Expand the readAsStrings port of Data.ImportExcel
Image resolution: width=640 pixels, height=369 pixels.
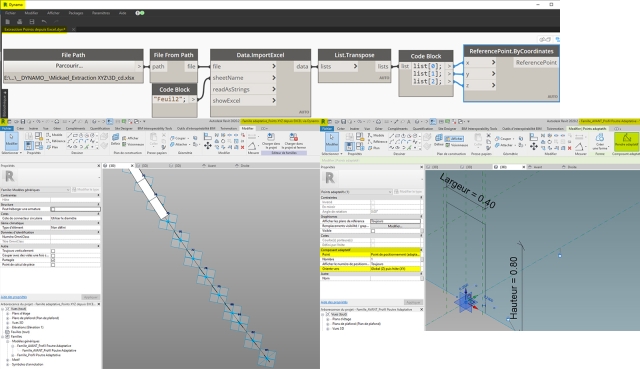pos(273,89)
